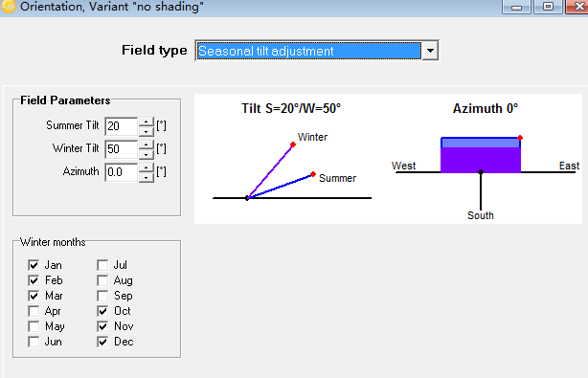Open the Field type dropdown arrow
The height and width of the screenshot is (378, 588).
coord(430,51)
